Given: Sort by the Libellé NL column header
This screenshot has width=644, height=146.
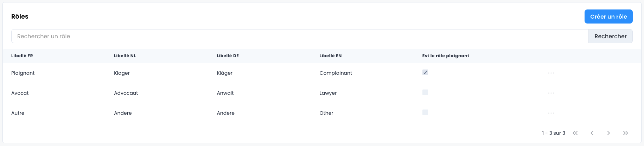Looking at the screenshot, I should [125, 56].
